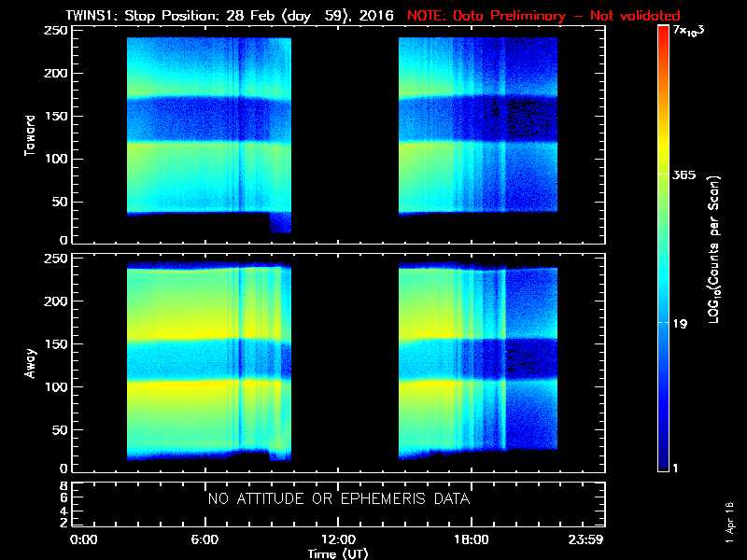The image size is (747, 560).
Task: Click the 'NO ATTITUDE OR EPHEMERIS DATA' message
Action: (339, 498)
